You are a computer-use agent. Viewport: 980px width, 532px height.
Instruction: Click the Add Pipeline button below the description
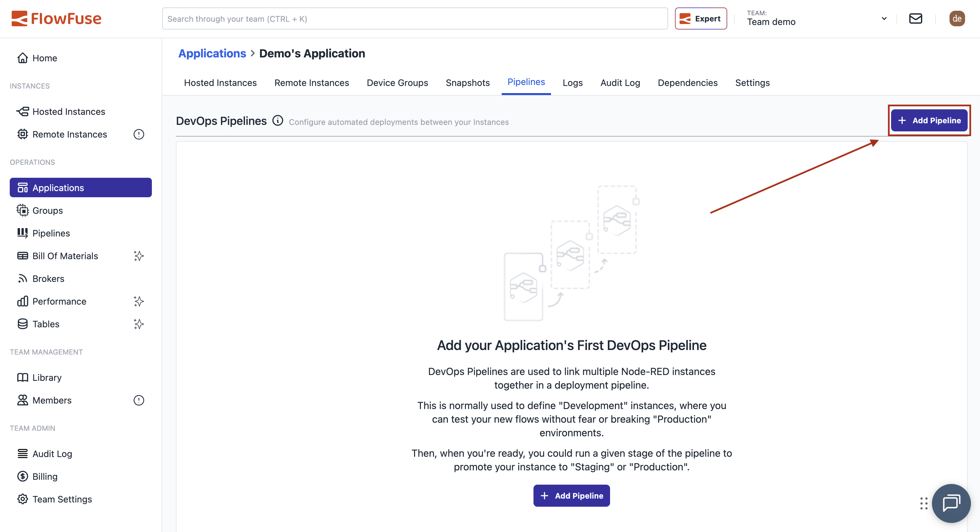coord(571,495)
